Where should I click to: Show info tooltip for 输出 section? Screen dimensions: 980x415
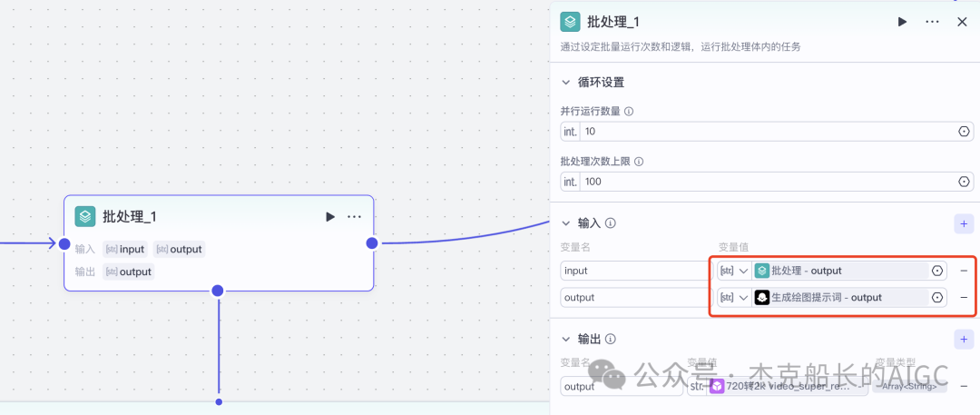click(612, 340)
